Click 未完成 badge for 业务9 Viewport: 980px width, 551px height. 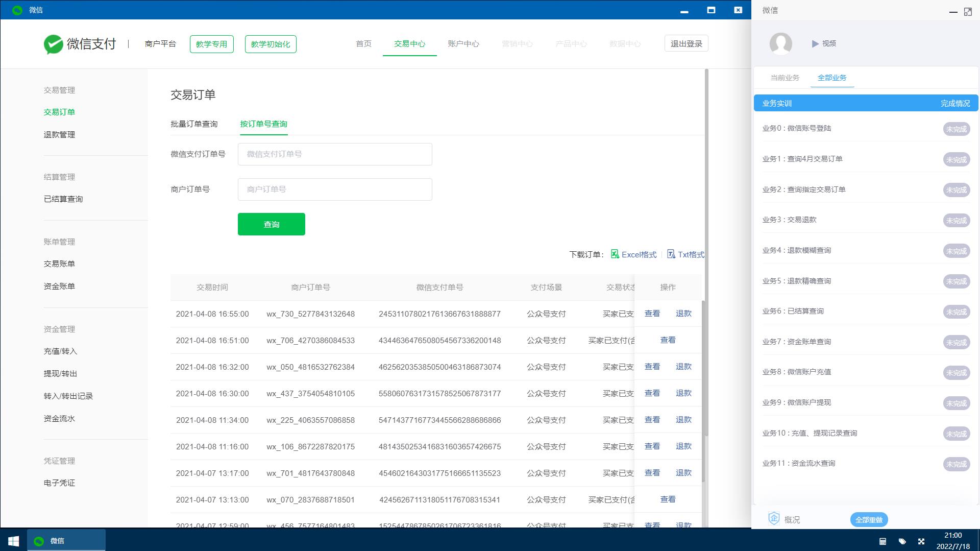956,403
